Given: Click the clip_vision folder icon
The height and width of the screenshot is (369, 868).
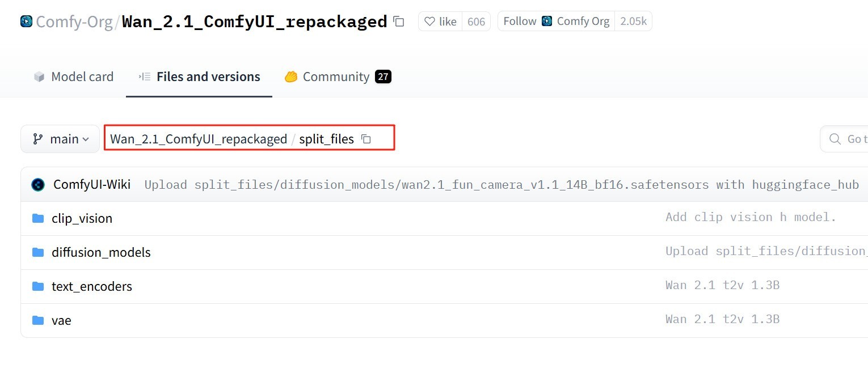Looking at the screenshot, I should point(38,218).
